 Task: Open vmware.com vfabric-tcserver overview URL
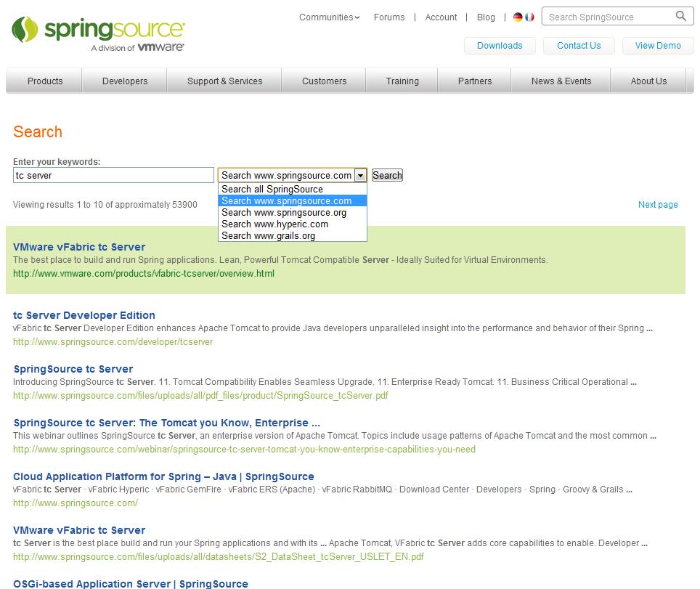pos(143,273)
